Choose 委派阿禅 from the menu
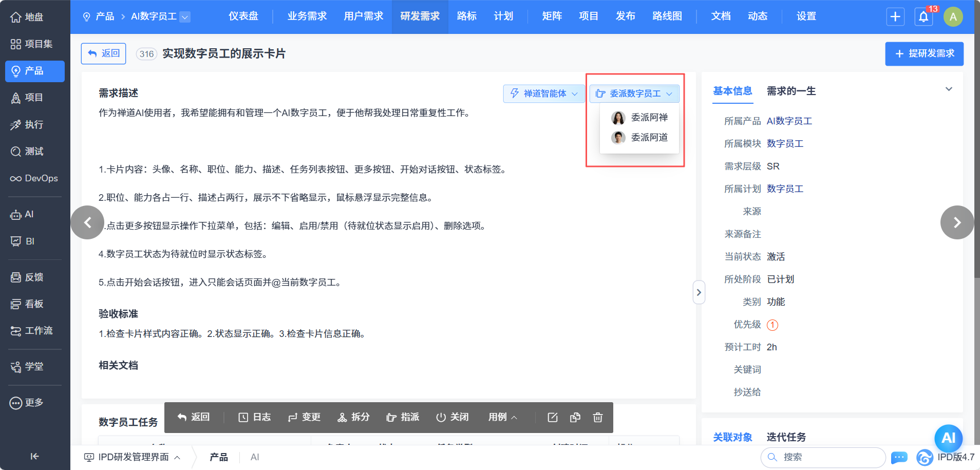The height and width of the screenshot is (470, 980). [639, 118]
